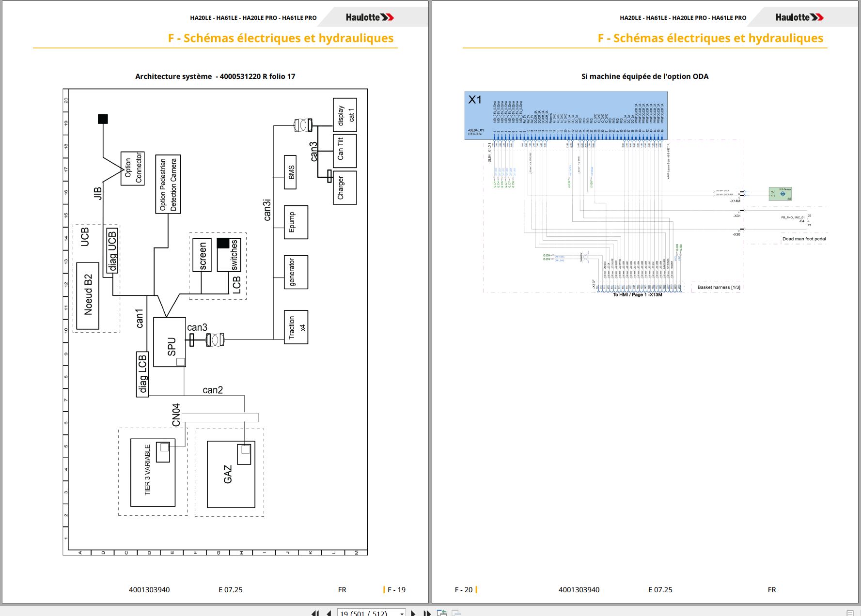Select the SPU block in the architecture diagram
This screenshot has width=861, height=616.
[x=170, y=342]
